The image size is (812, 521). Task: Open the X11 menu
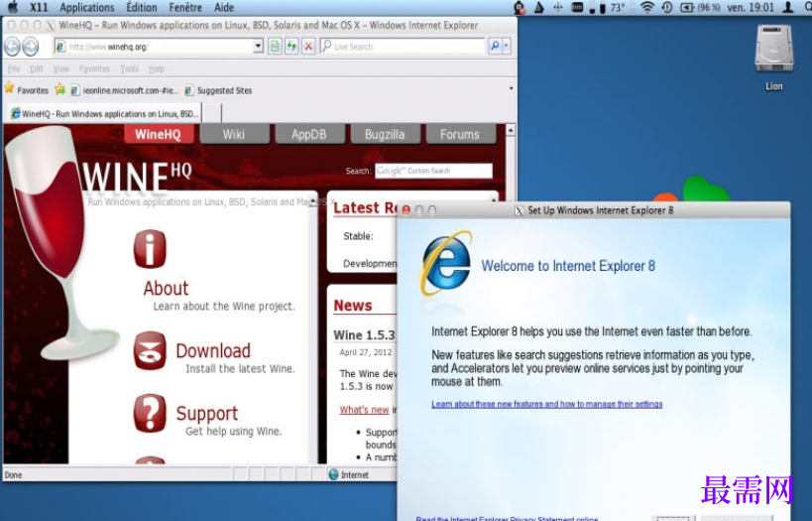(39, 7)
